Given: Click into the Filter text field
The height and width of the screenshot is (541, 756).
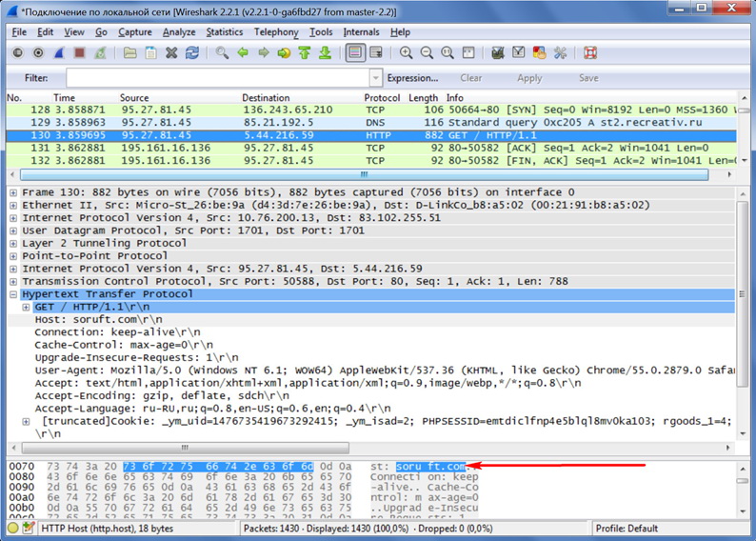Looking at the screenshot, I should click(217, 78).
